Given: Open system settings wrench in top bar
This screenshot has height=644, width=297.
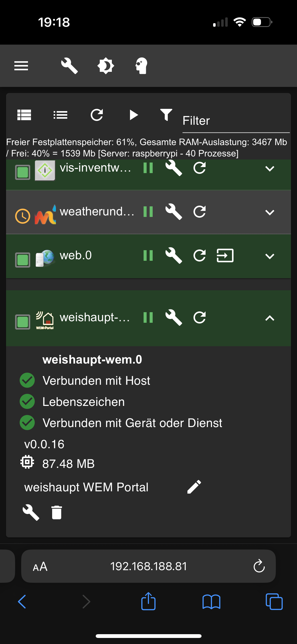Looking at the screenshot, I should 69,66.
